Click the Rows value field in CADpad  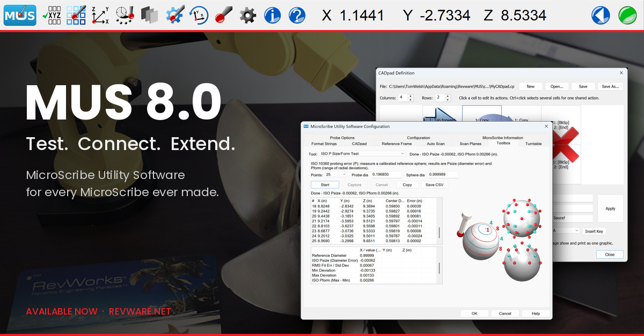(x=440, y=98)
